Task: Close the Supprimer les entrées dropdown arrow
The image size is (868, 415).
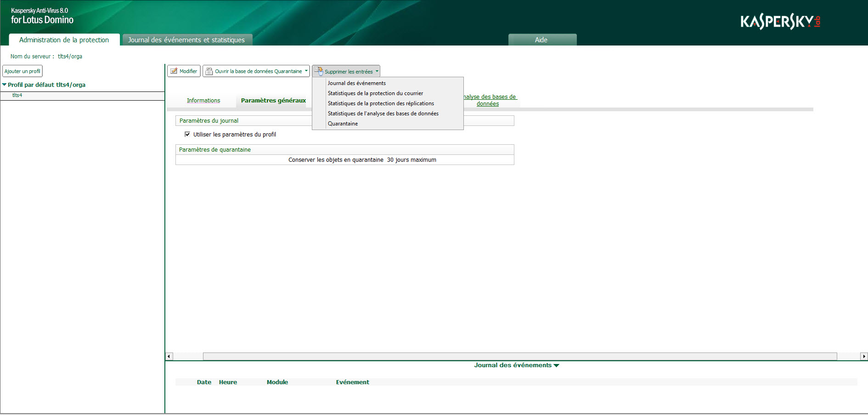Action: coord(377,71)
